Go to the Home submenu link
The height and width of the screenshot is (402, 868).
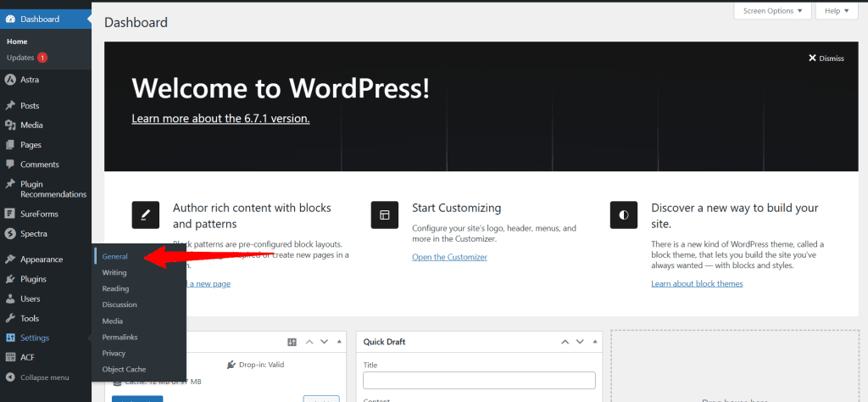coord(17,42)
